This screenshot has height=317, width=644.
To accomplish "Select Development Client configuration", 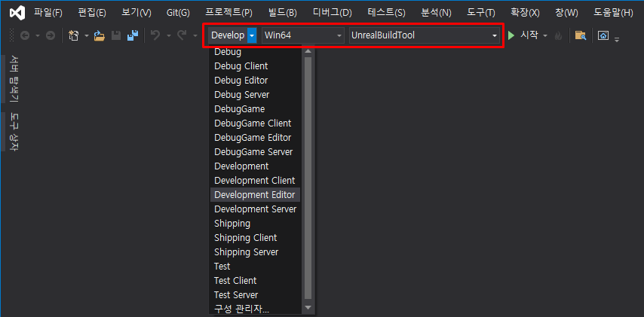I will pyautogui.click(x=255, y=181).
